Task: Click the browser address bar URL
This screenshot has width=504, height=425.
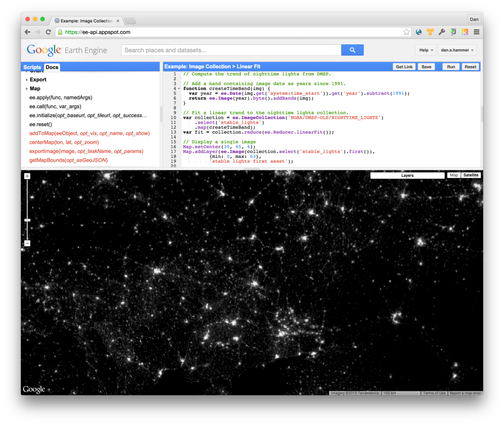Action: coord(98,32)
